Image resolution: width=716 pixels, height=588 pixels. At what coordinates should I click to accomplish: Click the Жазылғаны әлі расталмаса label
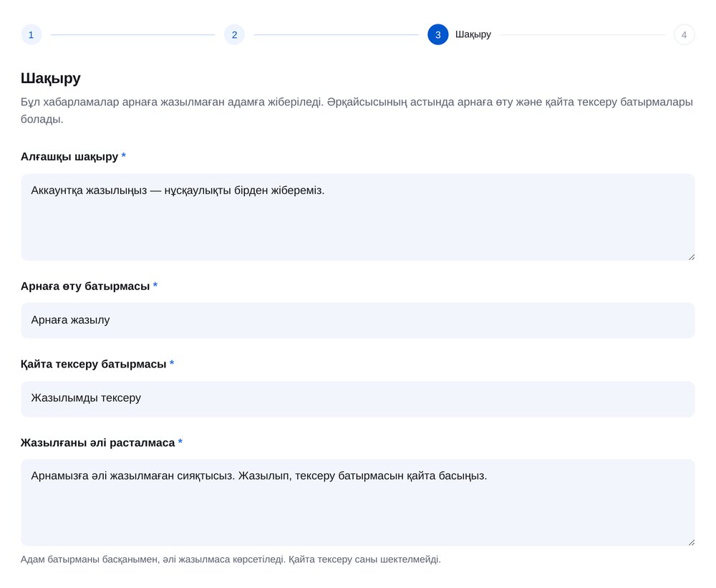tap(97, 443)
